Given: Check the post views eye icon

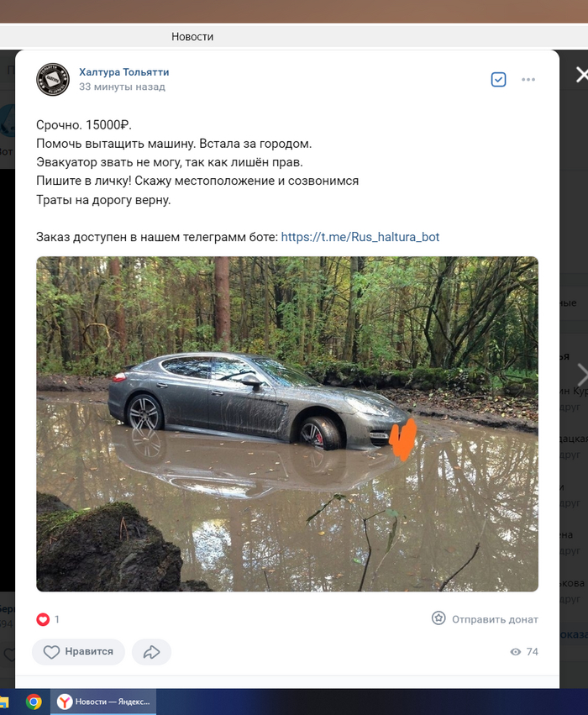Looking at the screenshot, I should 516,652.
